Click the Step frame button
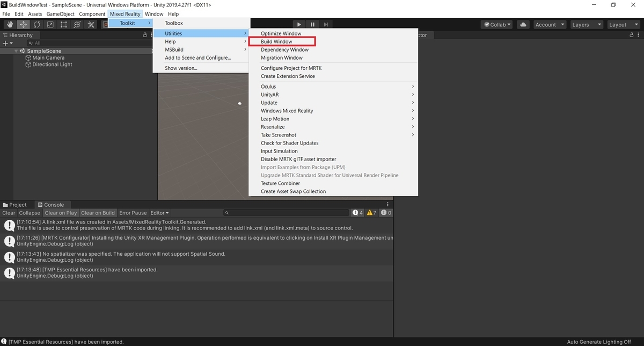The width and height of the screenshot is (644, 346). pos(326,25)
